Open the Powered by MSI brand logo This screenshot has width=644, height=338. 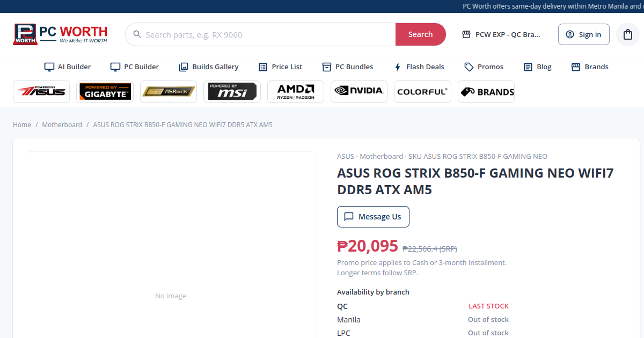(x=232, y=92)
